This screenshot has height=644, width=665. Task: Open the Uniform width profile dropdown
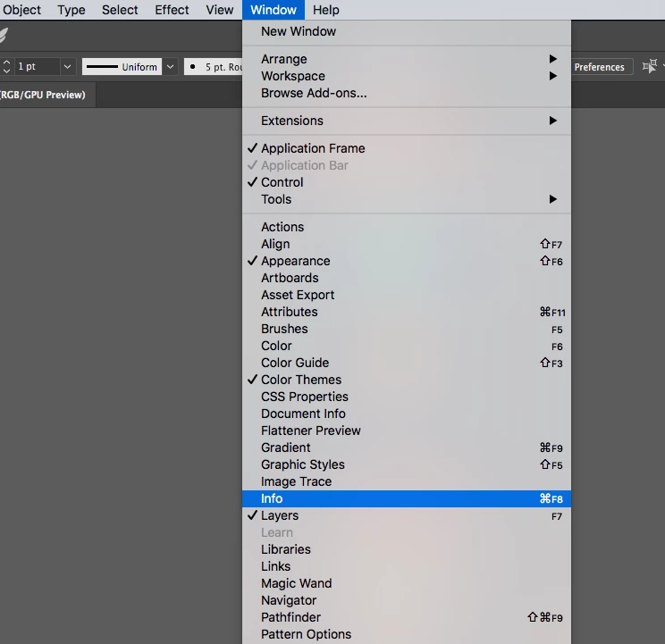pyautogui.click(x=170, y=66)
